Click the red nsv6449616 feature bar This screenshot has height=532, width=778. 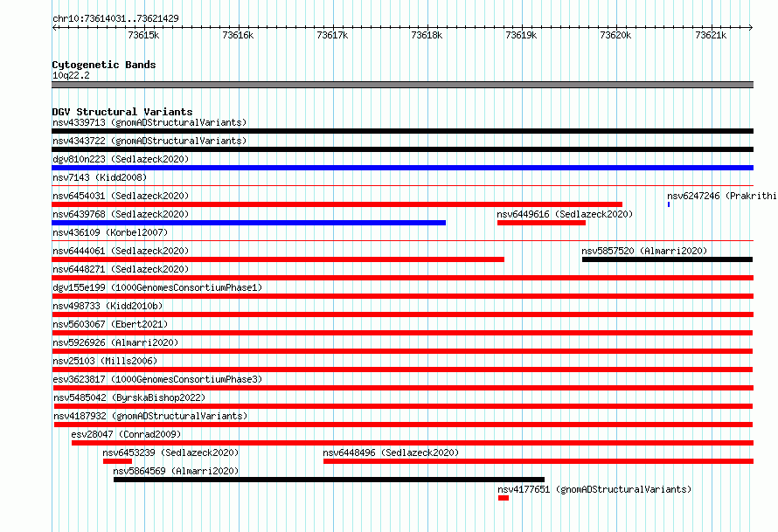click(x=541, y=223)
